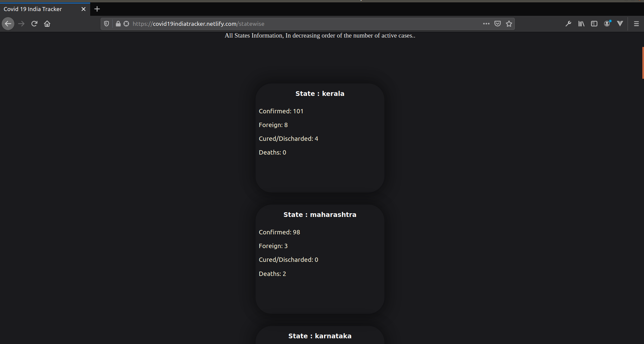This screenshot has width=644, height=344.
Task: Click maharashtra Cured/Discharded: 0 text
Action: [x=288, y=260]
